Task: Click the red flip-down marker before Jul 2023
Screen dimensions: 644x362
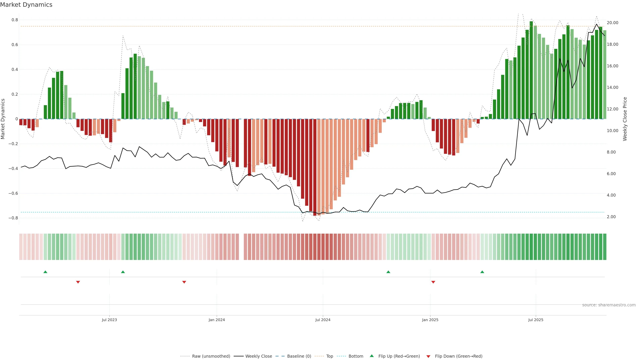Action: click(x=78, y=282)
